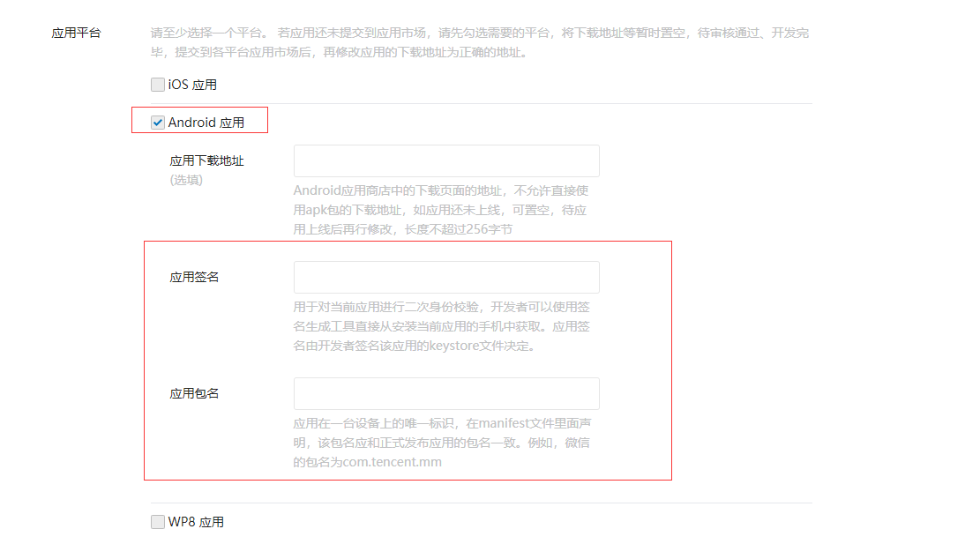Click the 应用下载地址 field label
Viewport: 980px width, 544px height.
[207, 161]
